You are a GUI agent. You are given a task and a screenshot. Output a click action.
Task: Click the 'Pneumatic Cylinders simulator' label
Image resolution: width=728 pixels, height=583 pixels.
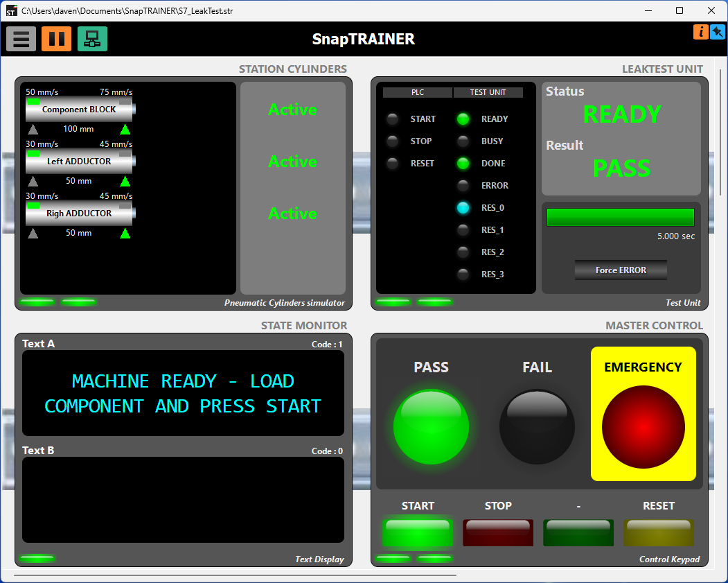coord(284,303)
